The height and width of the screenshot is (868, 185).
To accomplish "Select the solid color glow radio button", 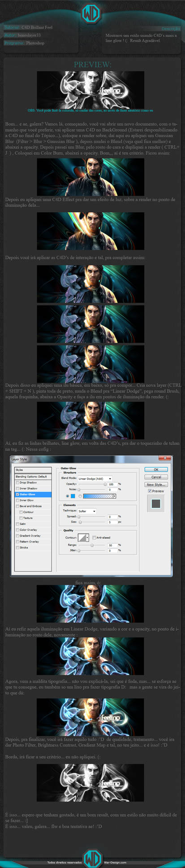I will (x=68, y=496).
